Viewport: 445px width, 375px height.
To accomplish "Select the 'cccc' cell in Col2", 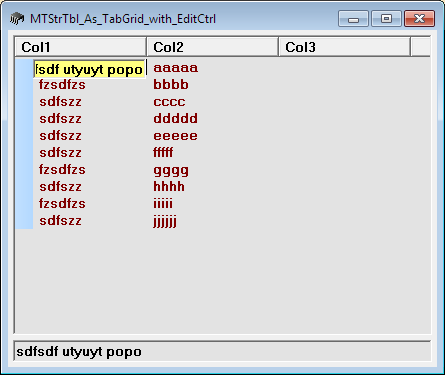I will [x=169, y=102].
